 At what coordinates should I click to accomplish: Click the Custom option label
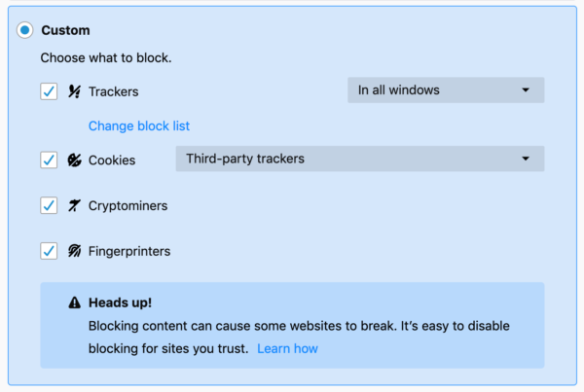(x=66, y=31)
